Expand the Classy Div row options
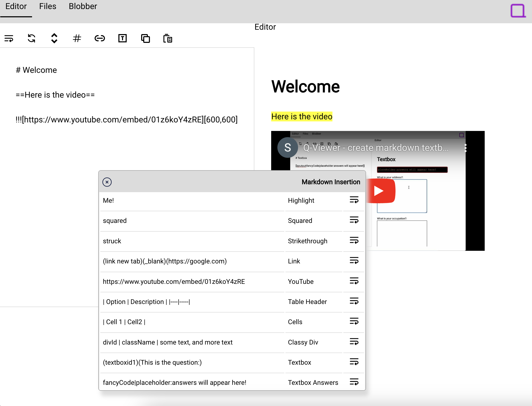The image size is (532, 406). click(354, 342)
